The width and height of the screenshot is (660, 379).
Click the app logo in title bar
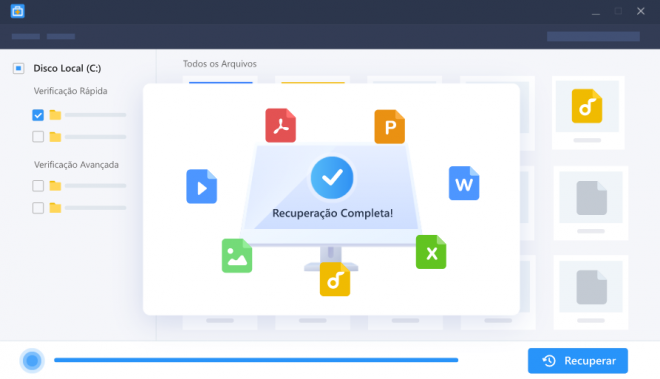(18, 11)
